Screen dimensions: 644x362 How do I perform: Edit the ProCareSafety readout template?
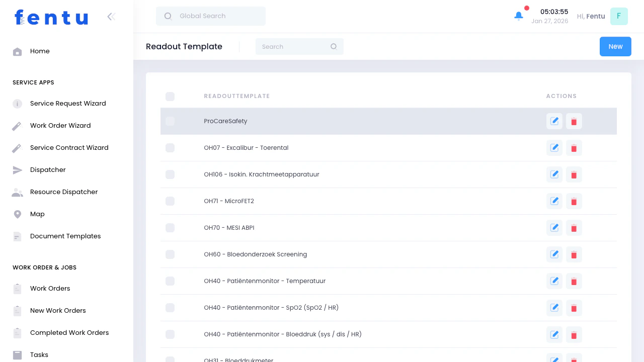(x=554, y=121)
